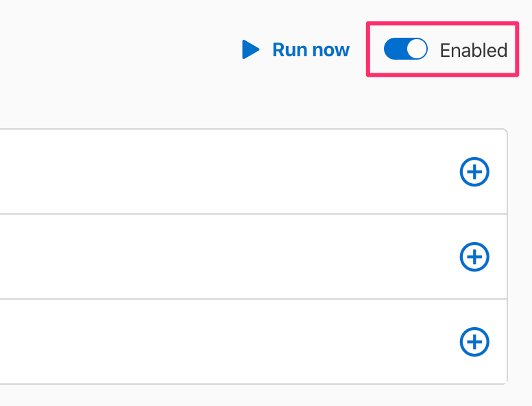Click the plus icon in the middle row

(474, 256)
